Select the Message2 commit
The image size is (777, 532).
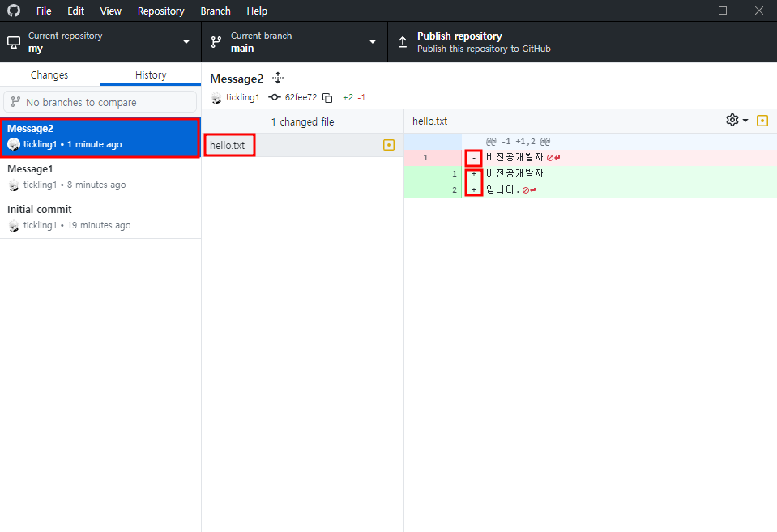coord(100,138)
